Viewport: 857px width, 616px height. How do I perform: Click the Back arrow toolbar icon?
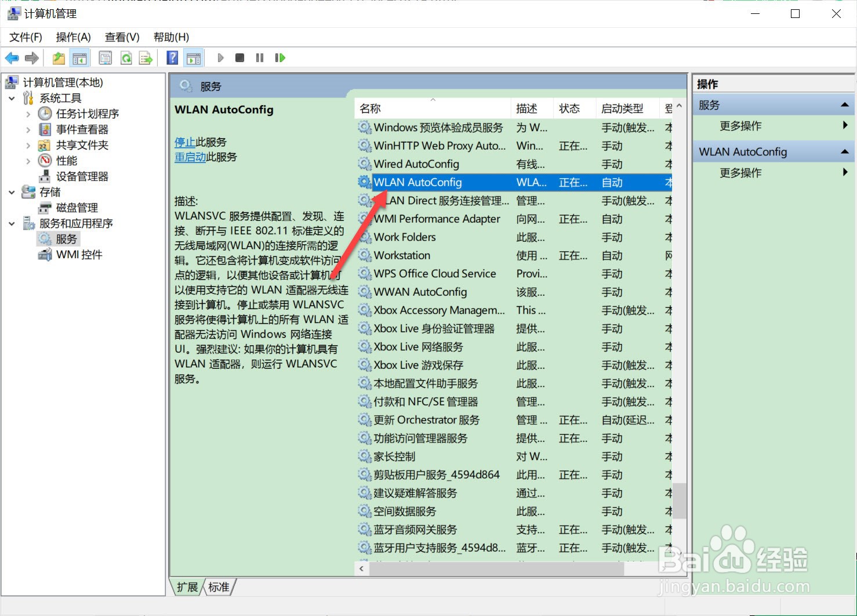click(12, 58)
